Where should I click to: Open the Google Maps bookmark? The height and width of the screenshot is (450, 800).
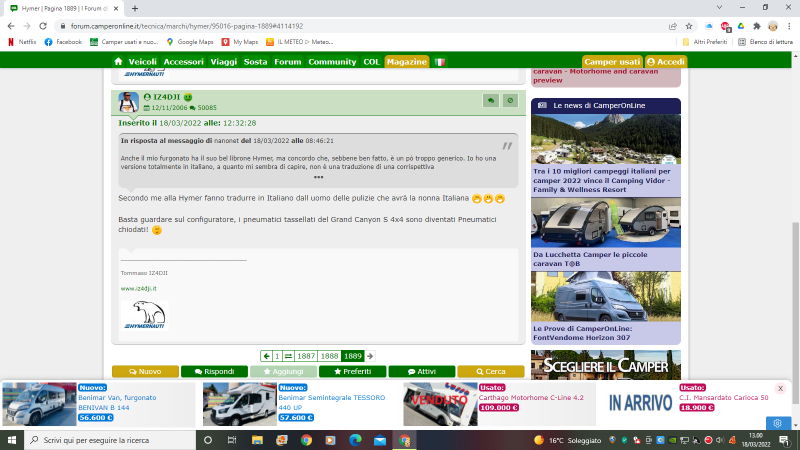(190, 42)
